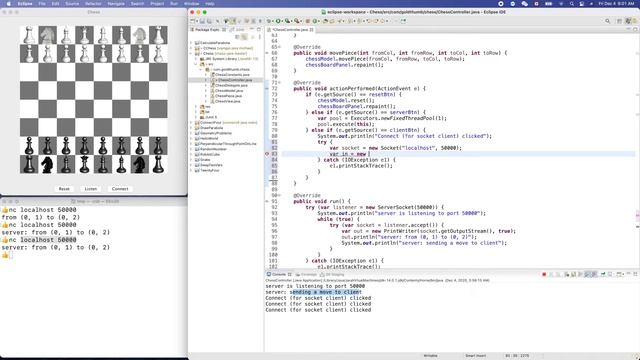
Task: Click the External Tools run icon
Action: point(297,21)
